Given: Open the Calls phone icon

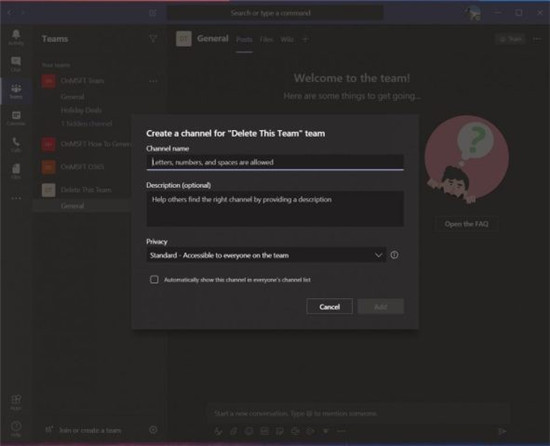Looking at the screenshot, I should click(16, 144).
